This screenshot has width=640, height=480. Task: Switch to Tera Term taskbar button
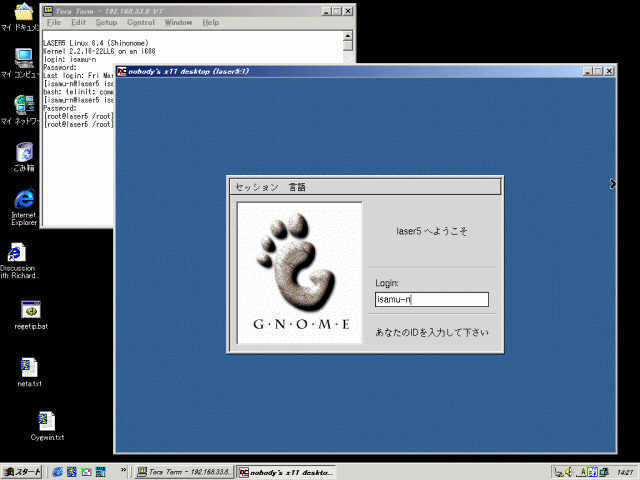coord(184,471)
